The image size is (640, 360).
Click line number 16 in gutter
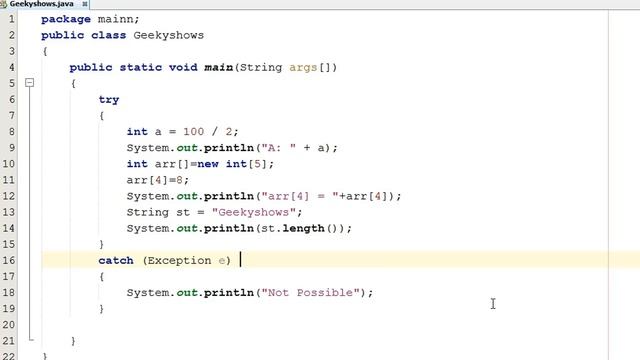pos(8,260)
